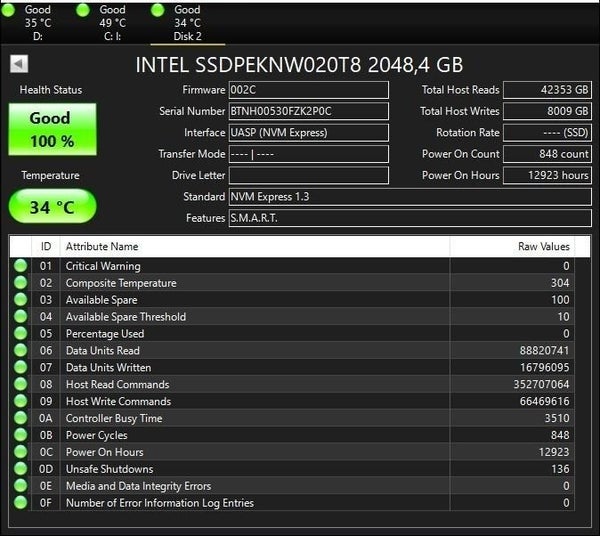The image size is (600, 536).
Task: Select Number of Error Information Log Entries name
Action: point(160,503)
